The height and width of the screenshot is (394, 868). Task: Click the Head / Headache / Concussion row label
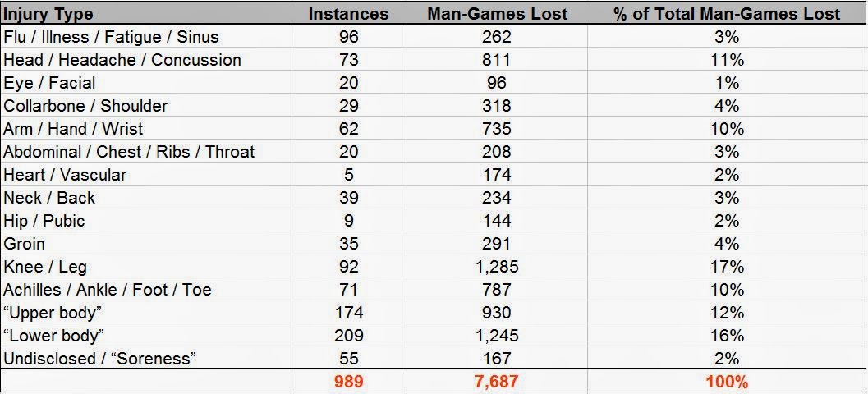click(x=122, y=60)
